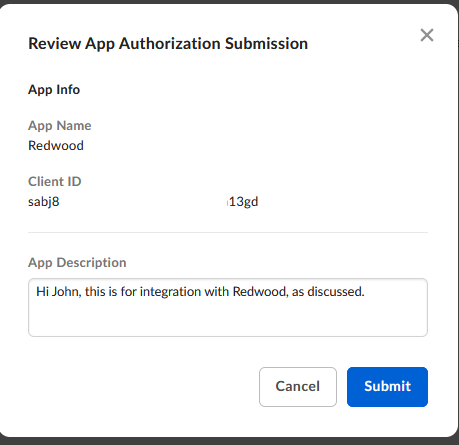This screenshot has height=445, width=459.
Task: Click "Redwood," inside the description text
Action: click(260, 292)
